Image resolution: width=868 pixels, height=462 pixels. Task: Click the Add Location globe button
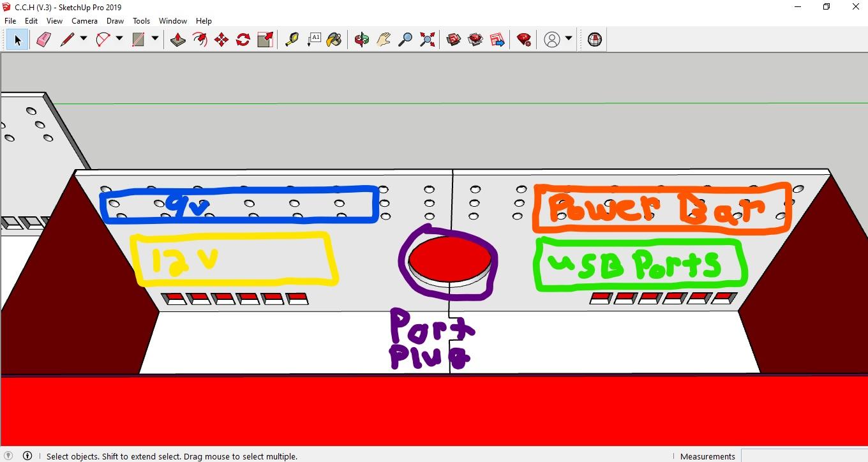tap(594, 40)
